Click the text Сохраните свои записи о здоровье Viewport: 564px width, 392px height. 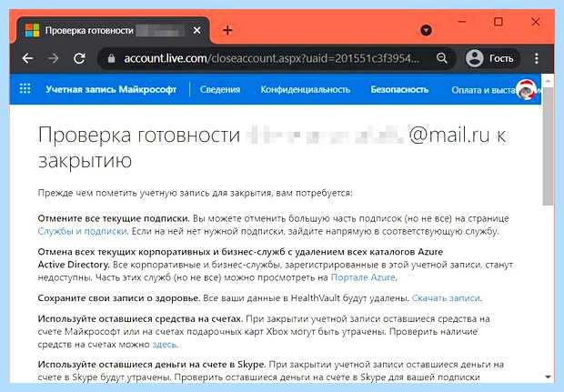click(119, 297)
